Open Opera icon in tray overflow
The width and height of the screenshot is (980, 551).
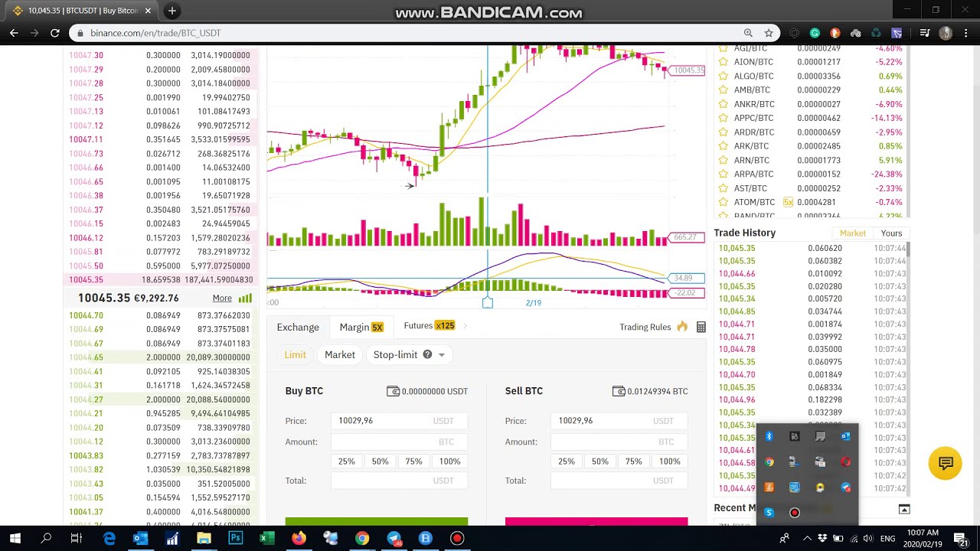tap(846, 462)
